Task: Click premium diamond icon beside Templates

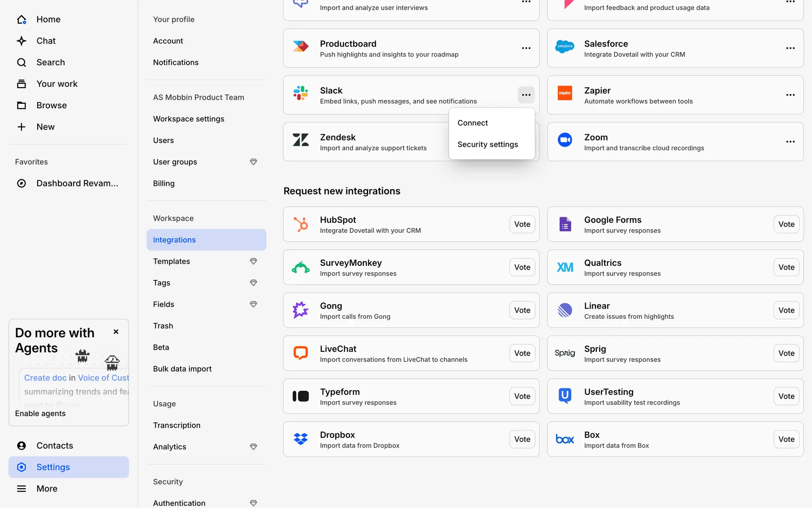Action: [x=253, y=261]
